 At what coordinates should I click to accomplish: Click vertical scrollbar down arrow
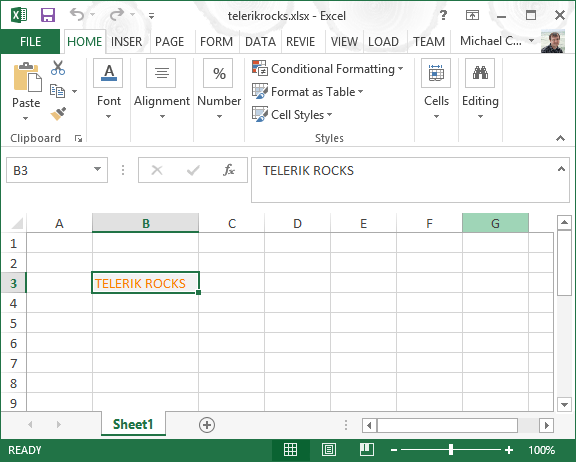(564, 405)
